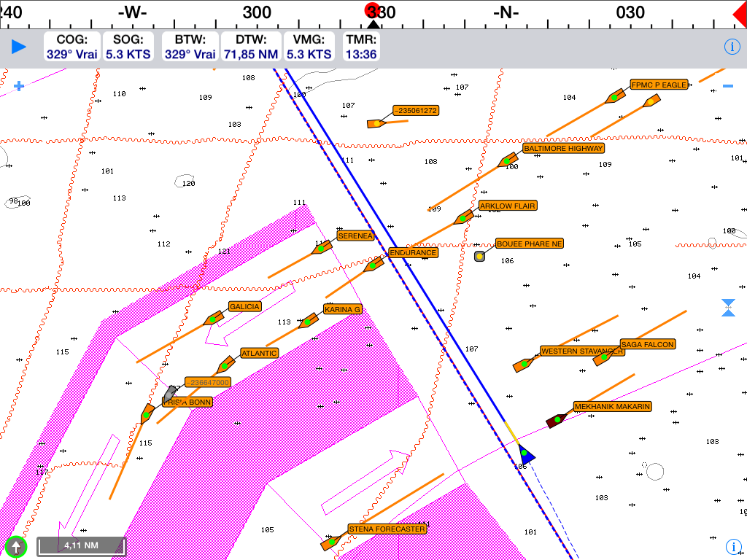Select the WESTERN STAVANGER vessel icon
Image resolution: width=747 pixels, height=560 pixels.
point(524,365)
